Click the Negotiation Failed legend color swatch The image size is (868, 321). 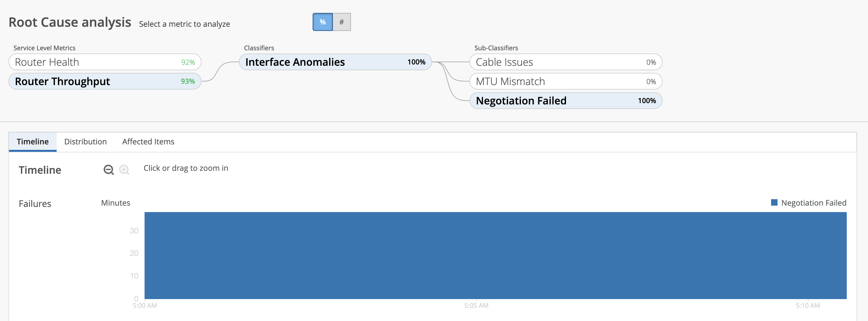(x=774, y=203)
